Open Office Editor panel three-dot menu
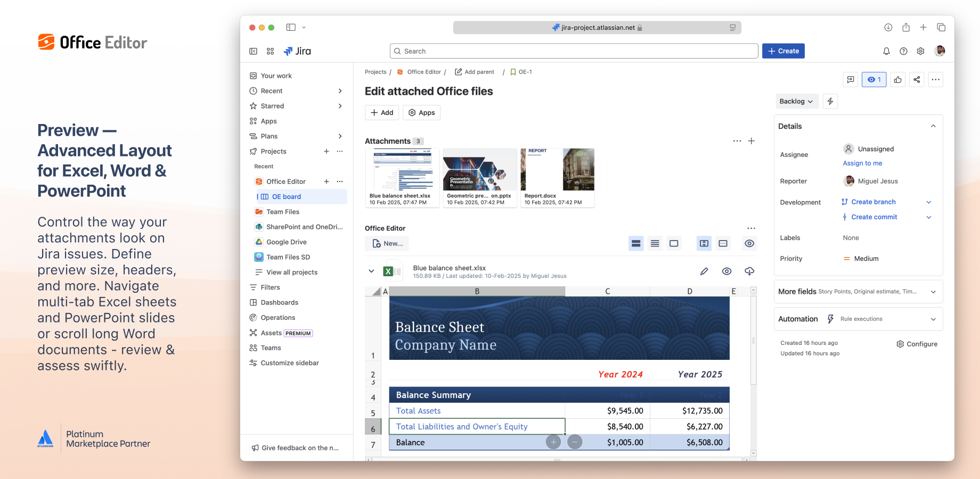Viewport: 980px width, 479px height. 751,228
